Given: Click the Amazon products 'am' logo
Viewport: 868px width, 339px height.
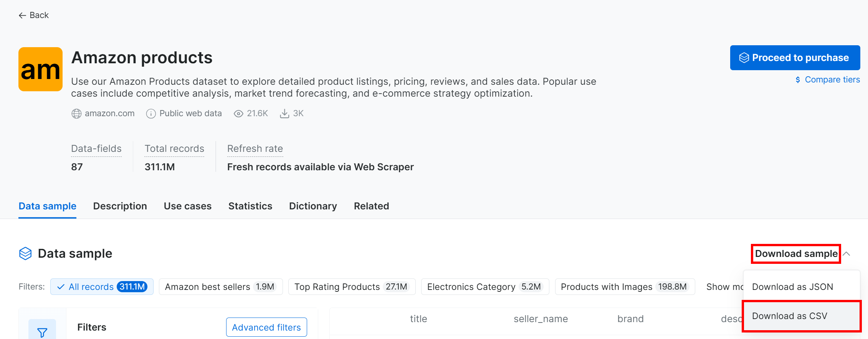Looking at the screenshot, I should pos(40,69).
